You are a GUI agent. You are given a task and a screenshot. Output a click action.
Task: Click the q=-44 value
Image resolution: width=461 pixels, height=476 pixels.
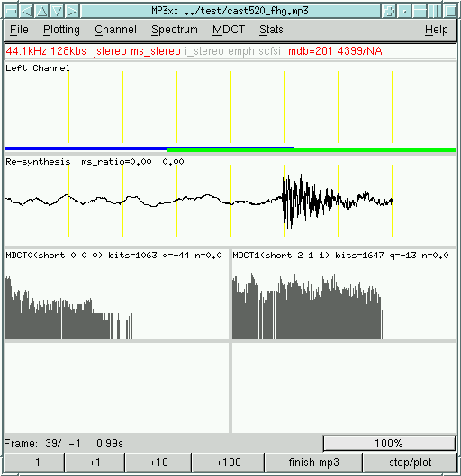pos(176,256)
